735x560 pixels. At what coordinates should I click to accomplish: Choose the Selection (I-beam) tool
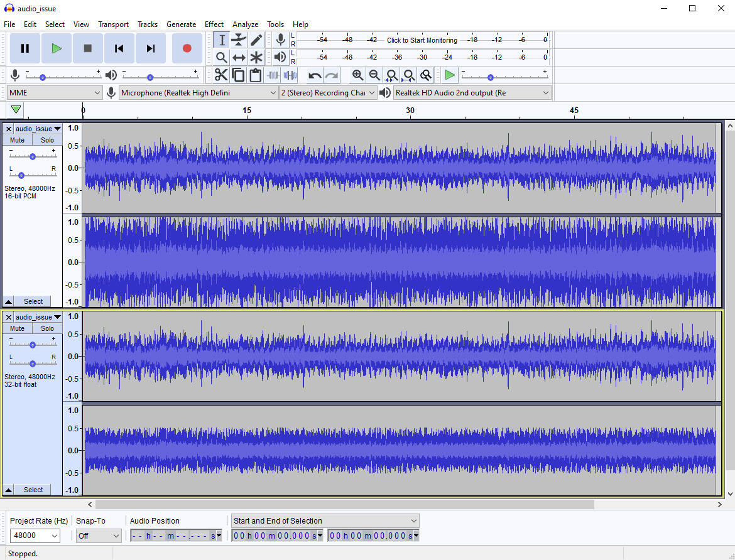[x=222, y=40]
